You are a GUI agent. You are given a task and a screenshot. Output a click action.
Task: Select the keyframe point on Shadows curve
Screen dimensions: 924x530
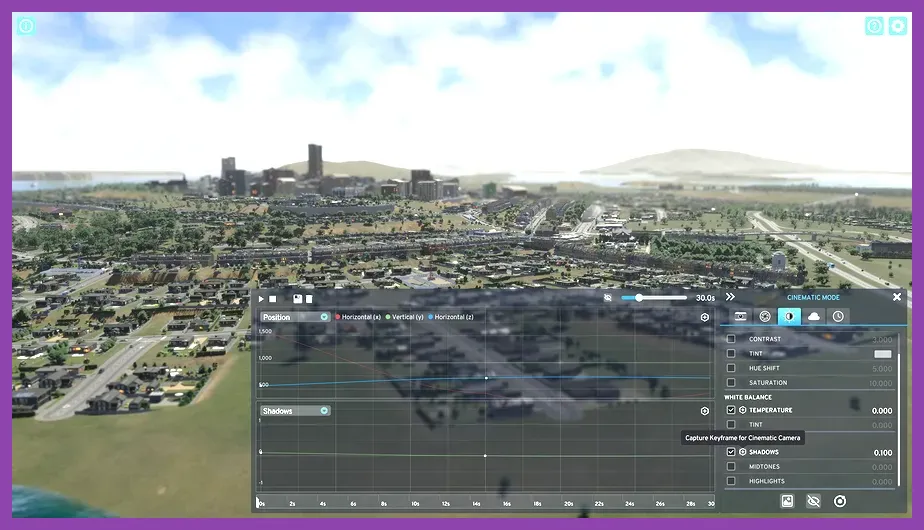pyautogui.click(x=485, y=456)
